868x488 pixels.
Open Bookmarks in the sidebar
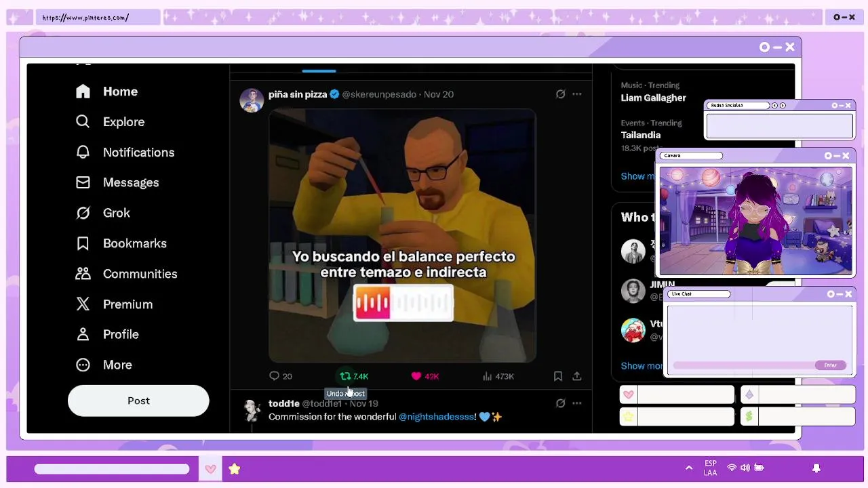pyautogui.click(x=121, y=243)
